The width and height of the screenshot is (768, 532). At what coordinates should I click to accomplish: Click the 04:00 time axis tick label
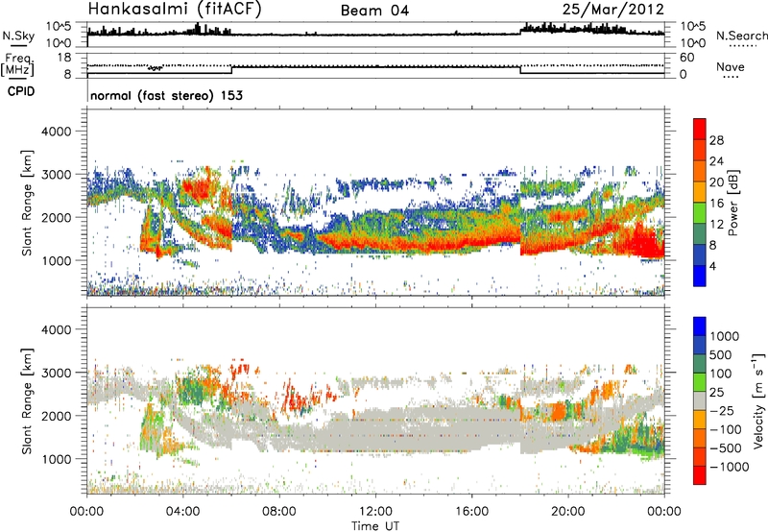pyautogui.click(x=182, y=512)
